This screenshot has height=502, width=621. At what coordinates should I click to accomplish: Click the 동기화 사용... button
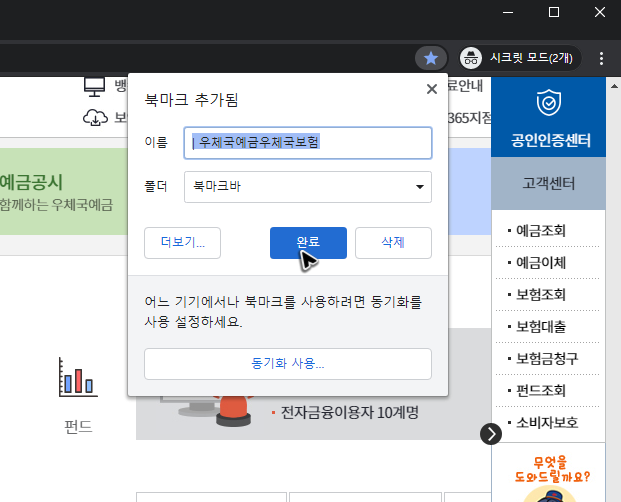tap(288, 364)
